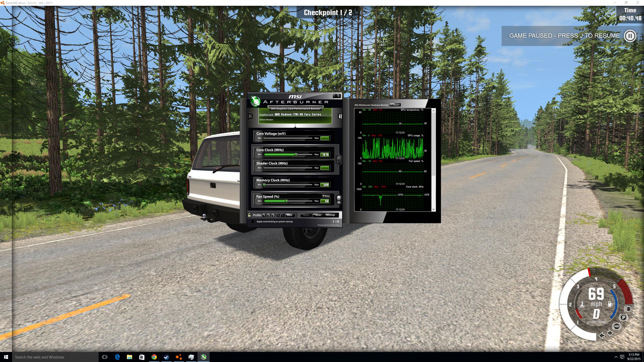Viewport: 644px width, 362px height.
Task: Minimize the Afterburner window
Action: pos(334,96)
